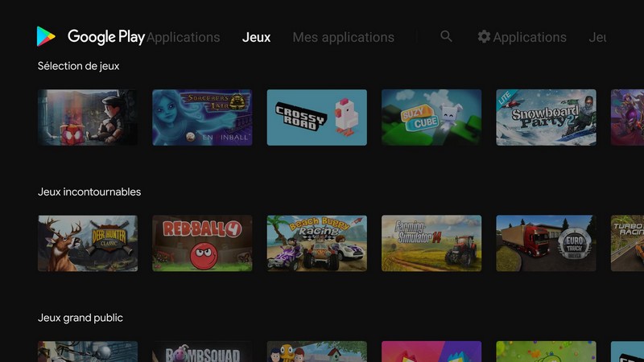Click the Google Play wordmark text
Image resolution: width=644 pixels, height=362 pixels.
point(106,37)
